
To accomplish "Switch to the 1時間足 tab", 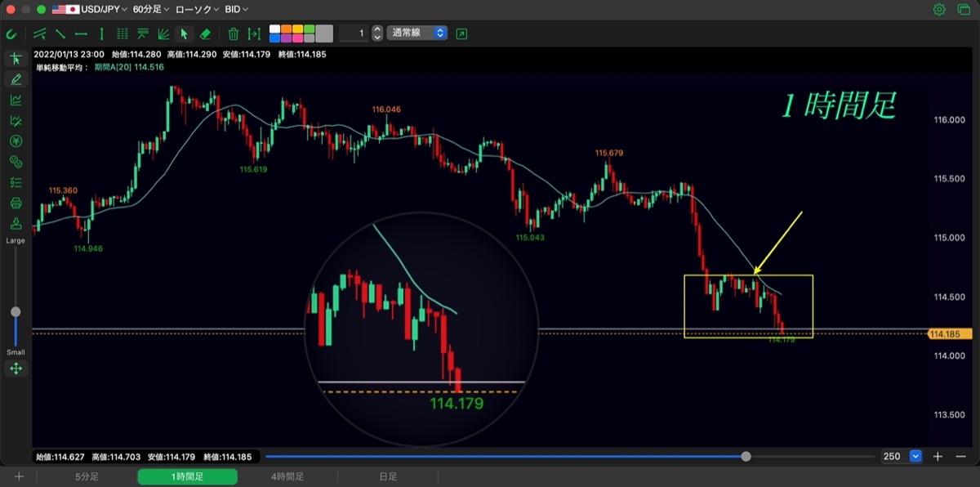I will pos(187,476).
